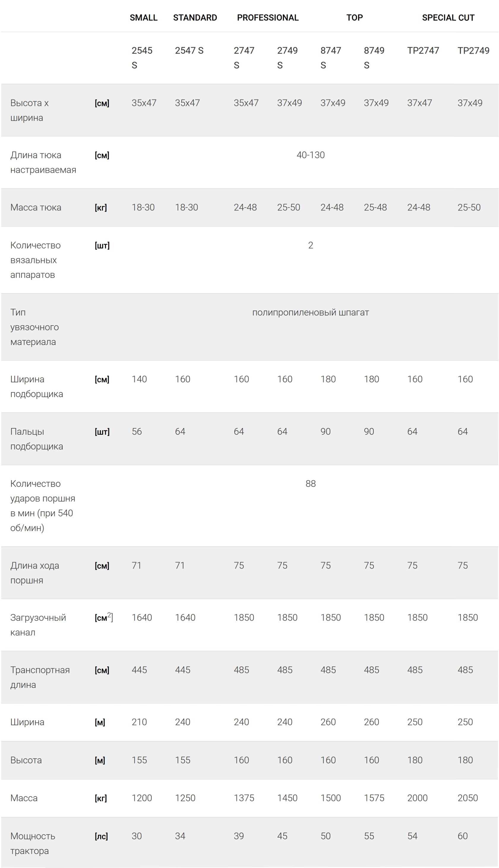The height and width of the screenshot is (868, 499).
Task: Click the mass value 2050
Action: pyautogui.click(x=468, y=798)
